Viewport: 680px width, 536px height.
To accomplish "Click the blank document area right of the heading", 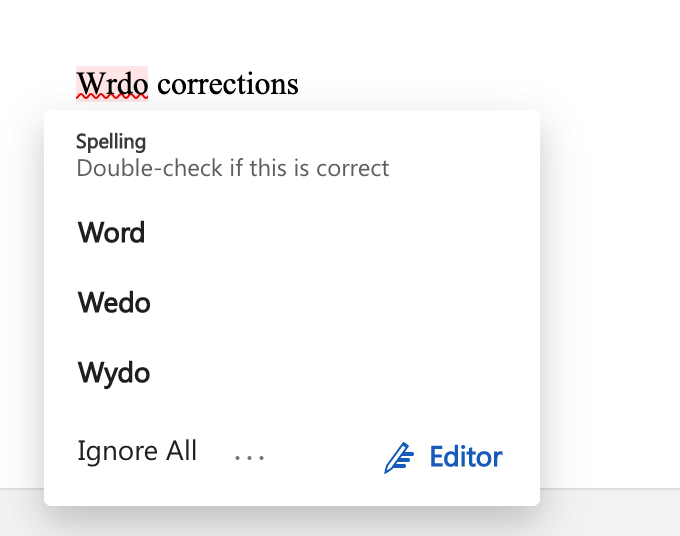I will [477, 82].
